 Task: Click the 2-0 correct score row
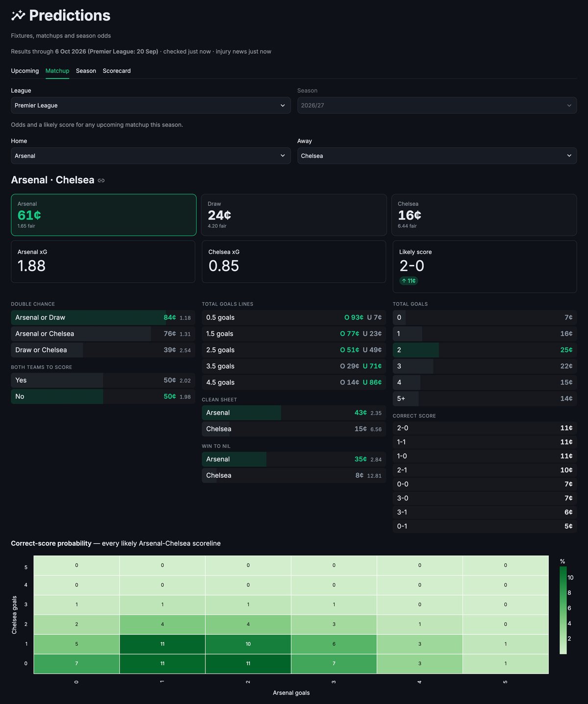pyautogui.click(x=485, y=428)
